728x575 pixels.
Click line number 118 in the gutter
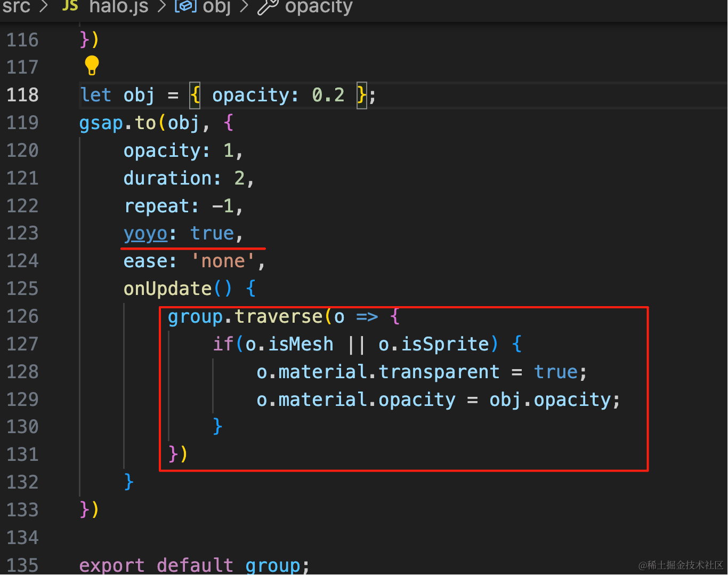click(22, 95)
